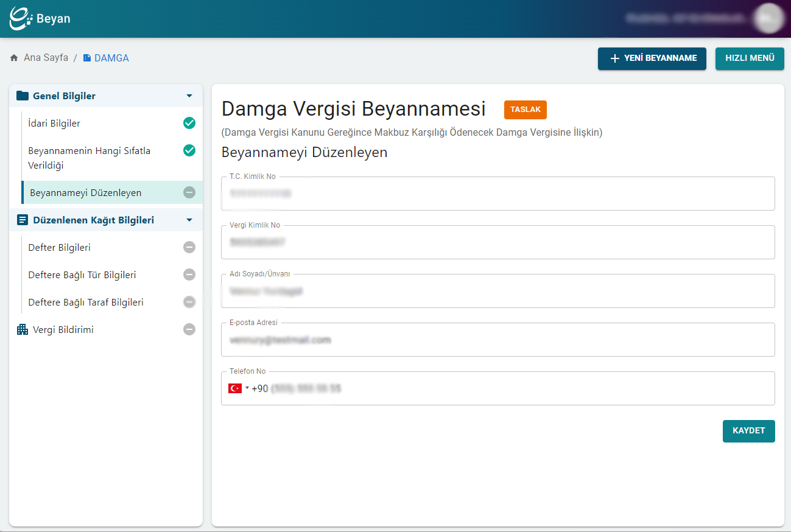Navigate to Vergi Bildirimi section
791x532 pixels.
[x=106, y=329]
